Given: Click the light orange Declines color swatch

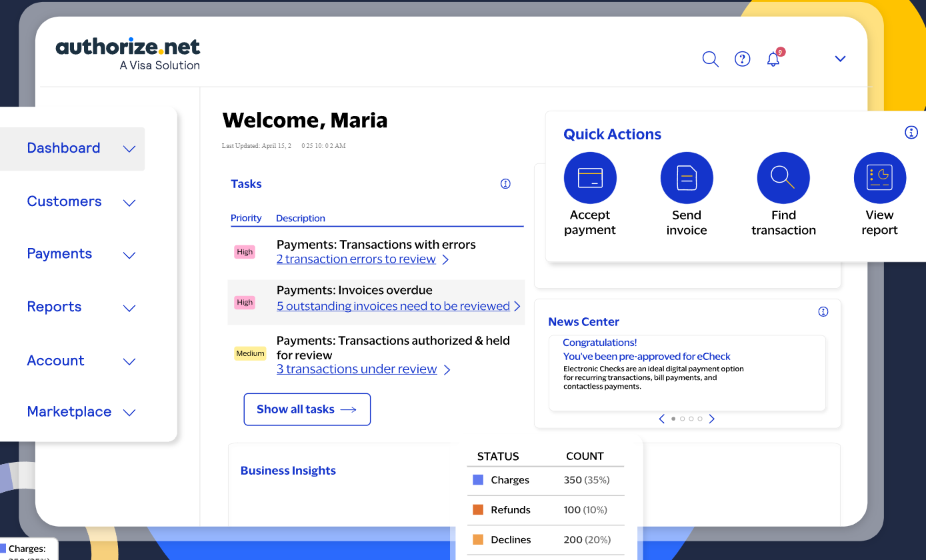Looking at the screenshot, I should (x=478, y=539).
